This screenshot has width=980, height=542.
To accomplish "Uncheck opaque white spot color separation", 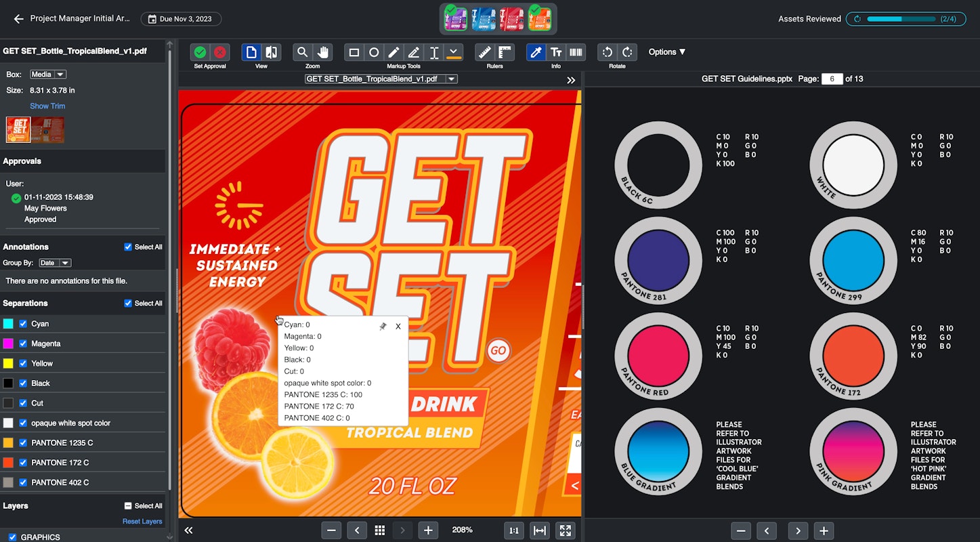I will point(23,423).
